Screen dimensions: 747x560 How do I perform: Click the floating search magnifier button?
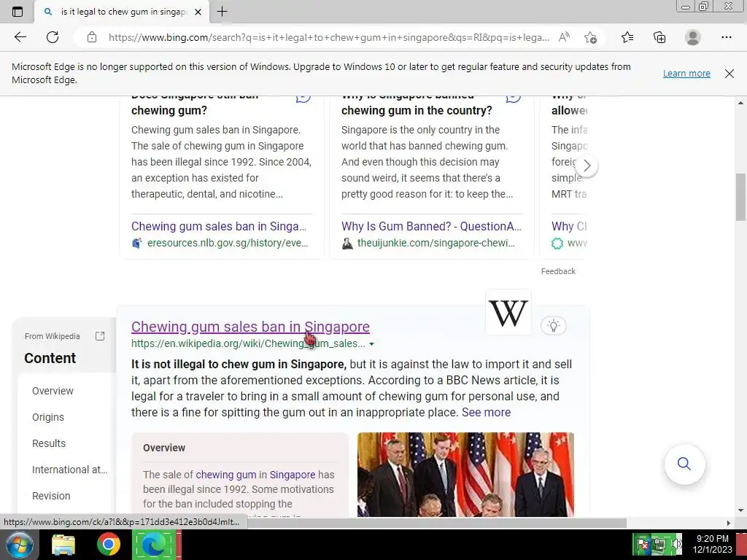[684, 464]
